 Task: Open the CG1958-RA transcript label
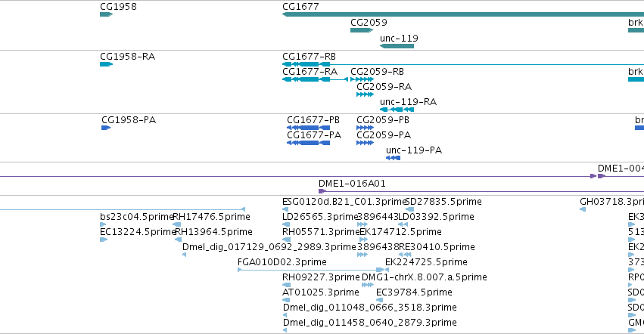[x=127, y=57]
